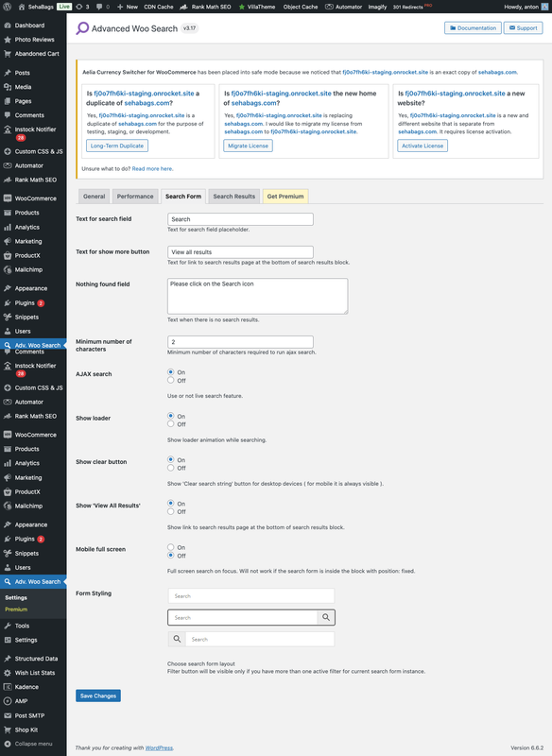Click the Shop Kit cart icon

8,730
